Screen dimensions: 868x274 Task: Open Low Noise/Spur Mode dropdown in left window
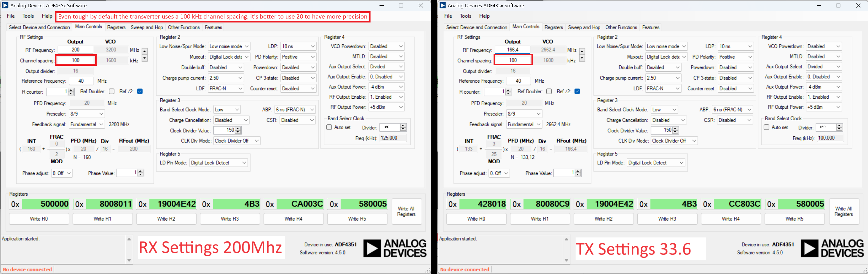229,46
